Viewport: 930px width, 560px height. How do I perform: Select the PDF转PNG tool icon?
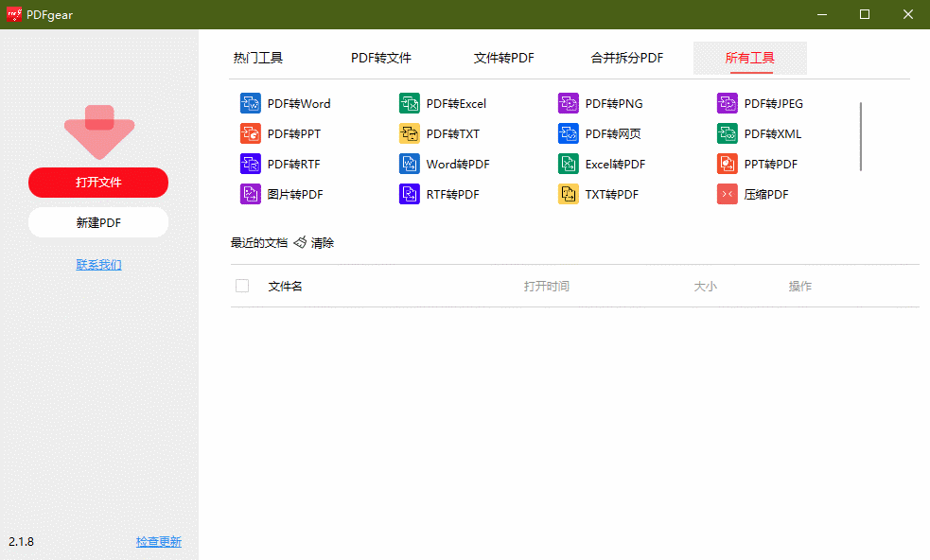point(569,103)
